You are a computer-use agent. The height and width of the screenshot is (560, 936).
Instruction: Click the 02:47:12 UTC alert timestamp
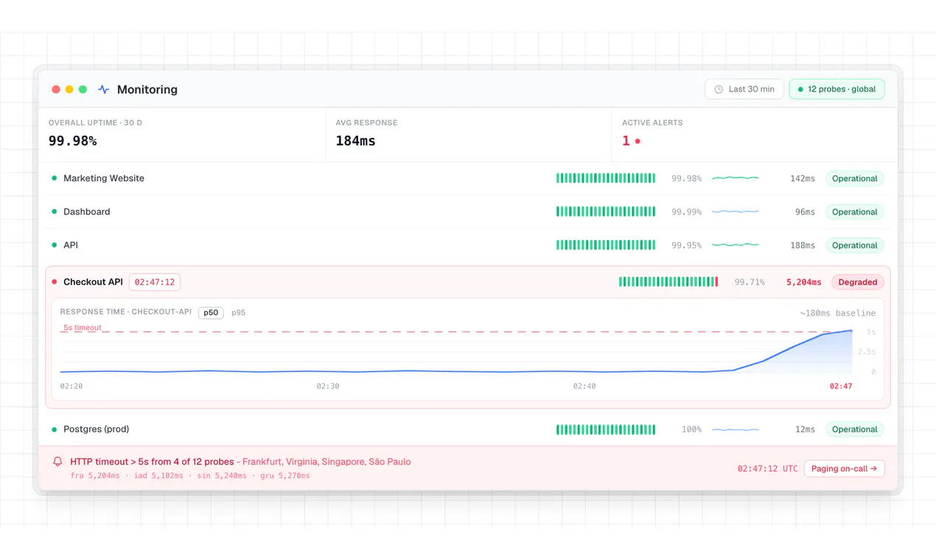tap(767, 469)
